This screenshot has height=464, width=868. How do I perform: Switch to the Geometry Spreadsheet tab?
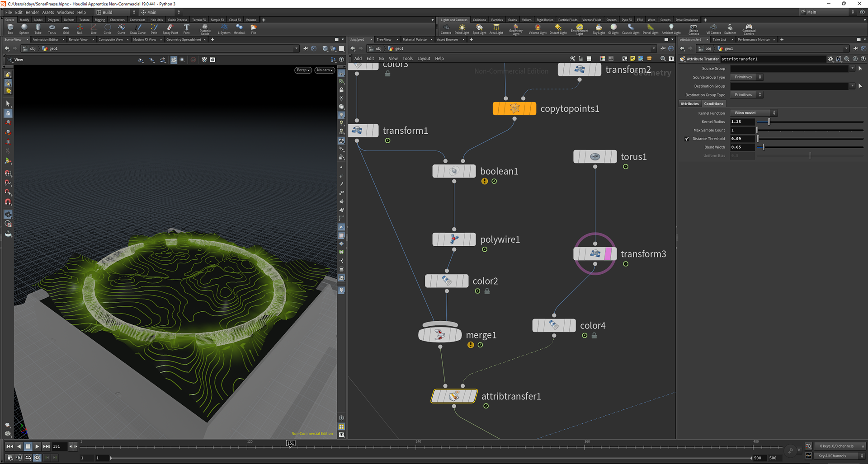[x=184, y=40]
